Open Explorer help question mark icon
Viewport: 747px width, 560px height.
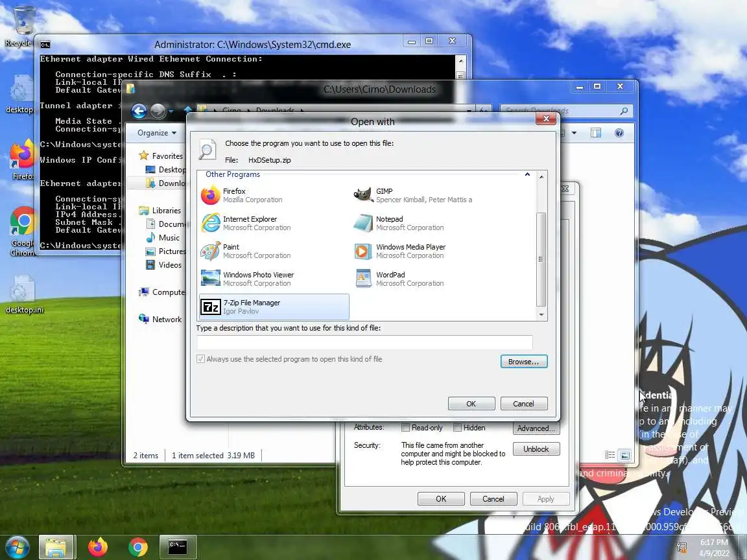619,133
